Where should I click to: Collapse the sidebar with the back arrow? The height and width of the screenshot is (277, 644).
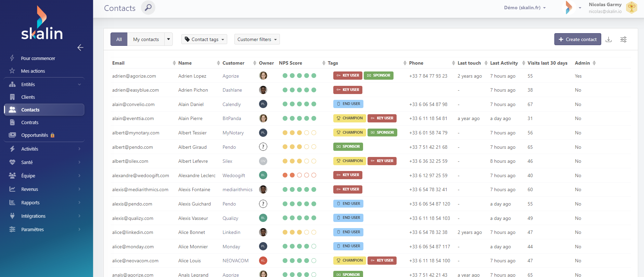pyautogui.click(x=80, y=48)
